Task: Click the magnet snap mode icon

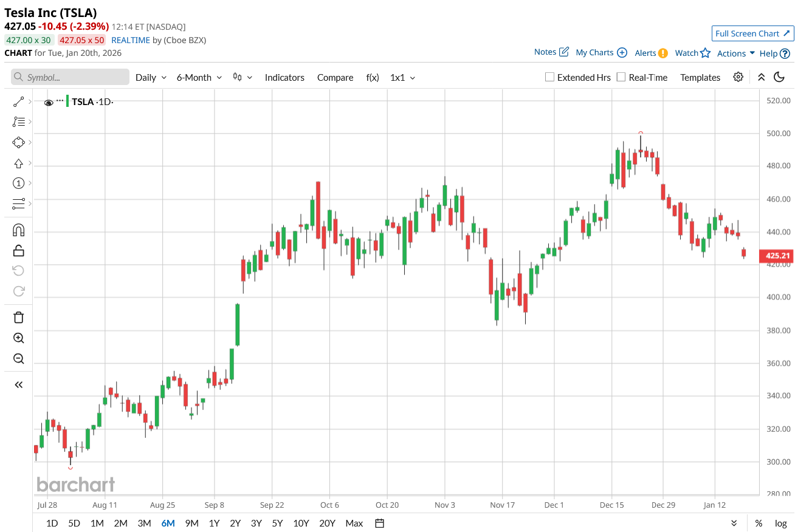Action: 18,230
